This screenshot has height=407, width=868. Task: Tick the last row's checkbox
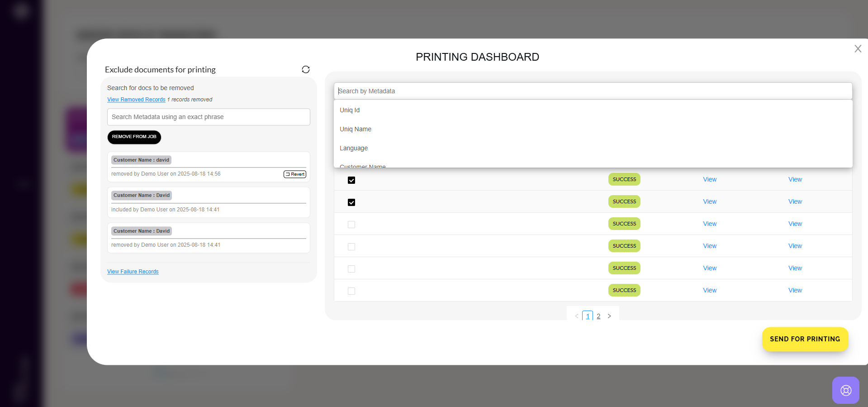(351, 291)
